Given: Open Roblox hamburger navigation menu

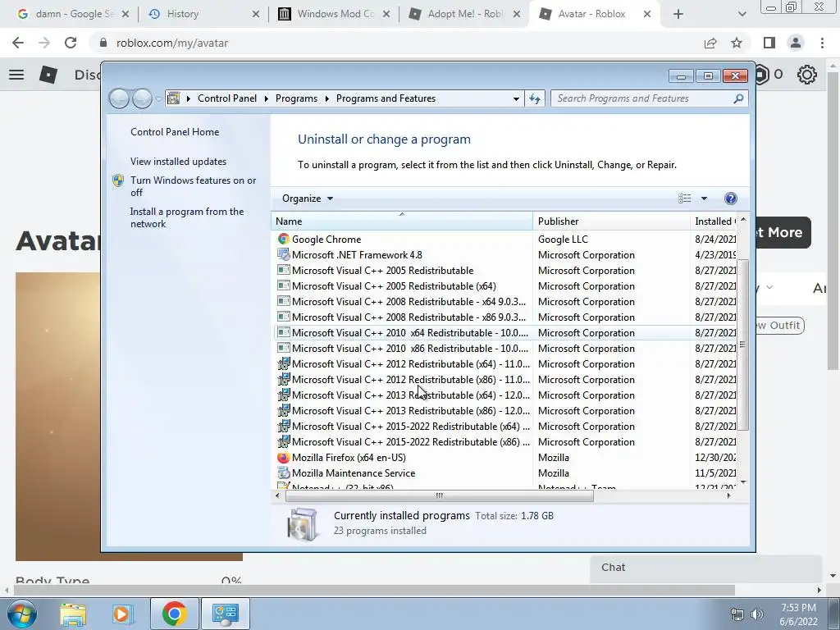Looking at the screenshot, I should point(16,75).
